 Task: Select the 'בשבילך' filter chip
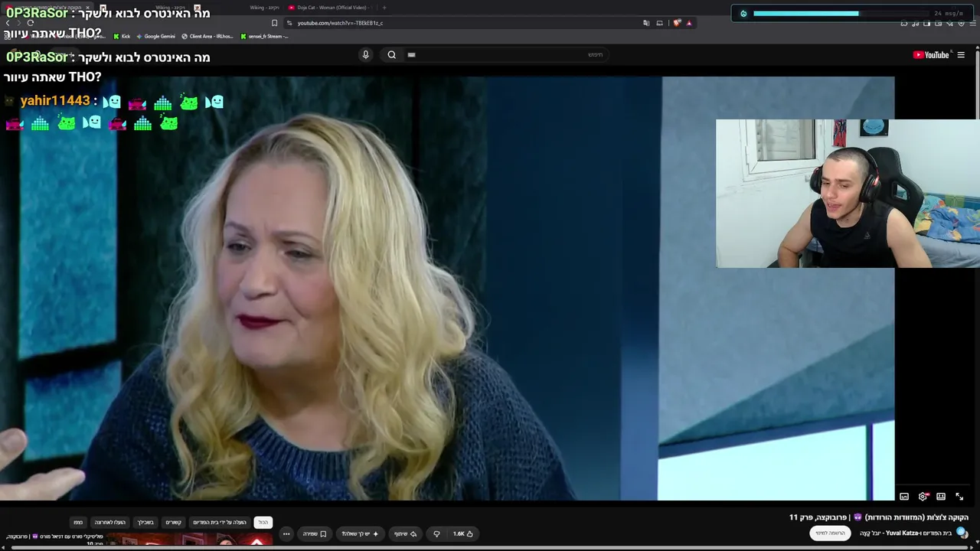tap(145, 522)
